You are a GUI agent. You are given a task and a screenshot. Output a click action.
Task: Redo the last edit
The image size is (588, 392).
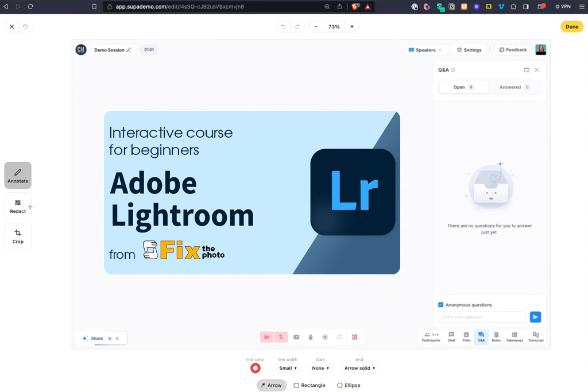click(x=297, y=26)
